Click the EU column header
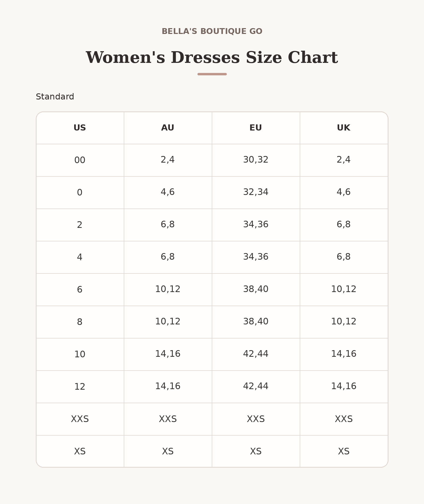 click(x=256, y=128)
